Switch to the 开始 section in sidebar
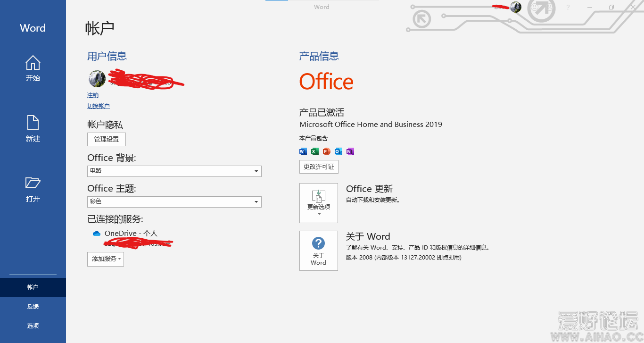Viewport: 644px width, 343px height. click(x=33, y=69)
